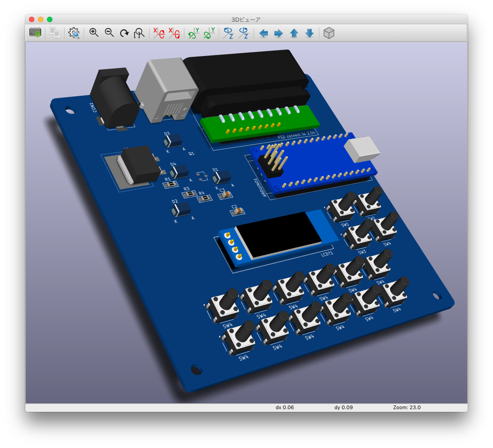The width and height of the screenshot is (493, 448).
Task: Redraw the 3D view
Action: [x=125, y=33]
